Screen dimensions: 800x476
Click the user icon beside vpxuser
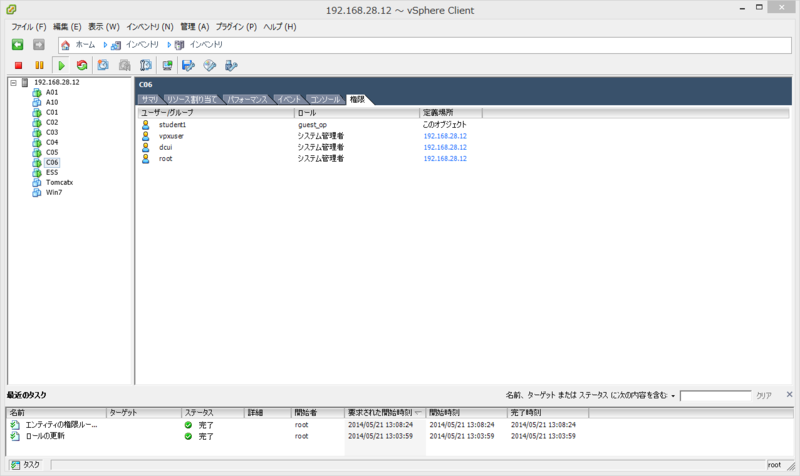tap(145, 136)
